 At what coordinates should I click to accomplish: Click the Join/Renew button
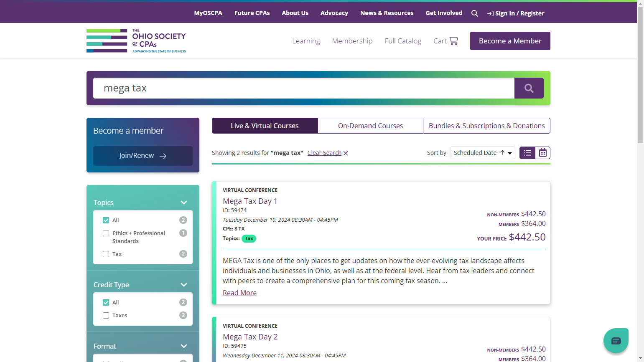coord(143,156)
